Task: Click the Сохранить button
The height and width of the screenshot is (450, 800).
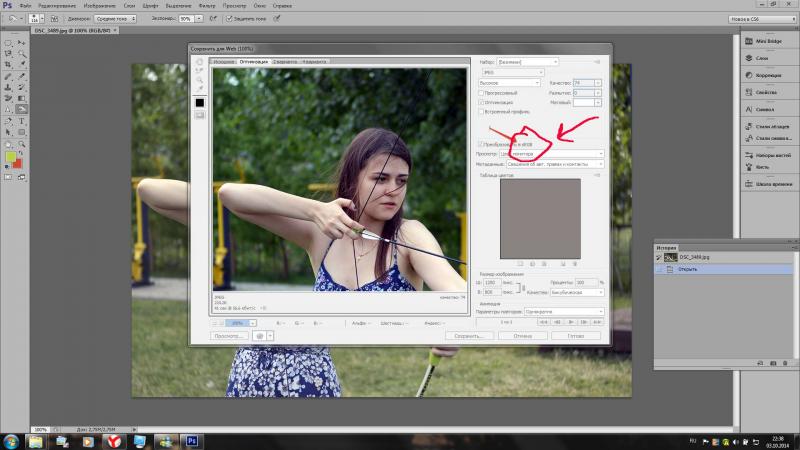Action: tap(468, 336)
